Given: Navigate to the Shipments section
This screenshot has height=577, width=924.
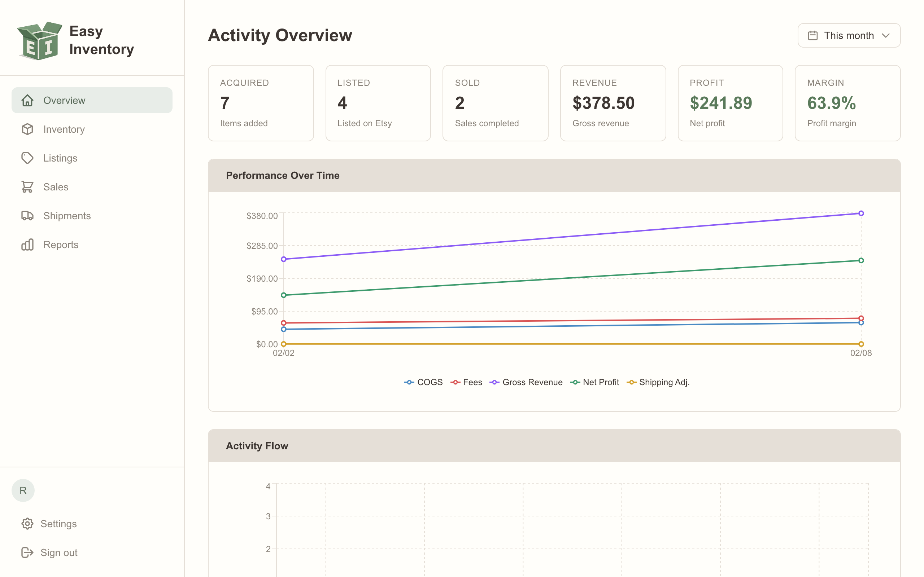Looking at the screenshot, I should pyautogui.click(x=67, y=216).
